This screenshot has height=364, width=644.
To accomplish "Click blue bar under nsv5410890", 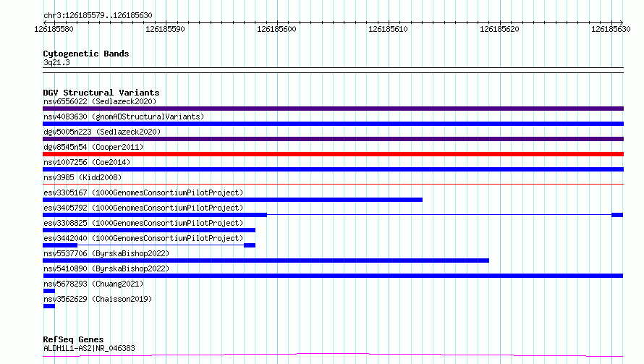I will pyautogui.click(x=333, y=276).
